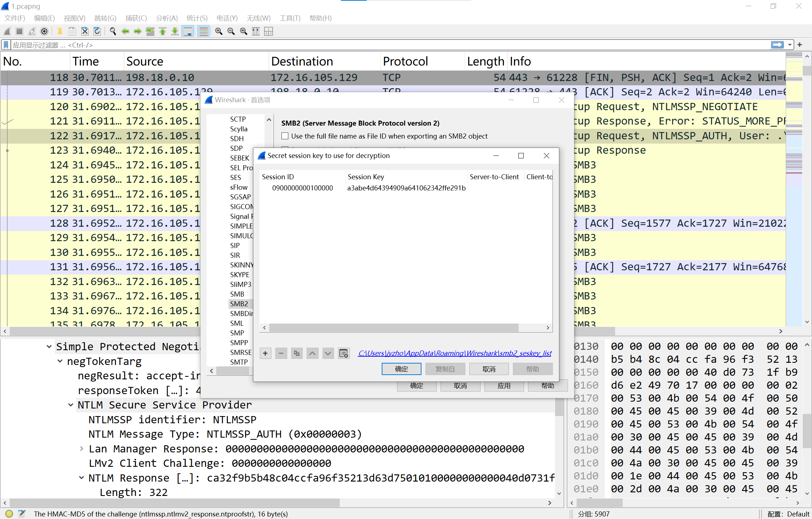The image size is (812, 519).
Task: Move session key entry down
Action: 328,353
